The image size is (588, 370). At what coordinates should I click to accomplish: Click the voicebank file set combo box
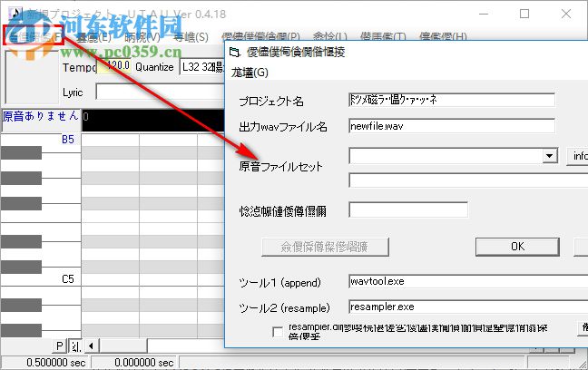[x=453, y=156]
